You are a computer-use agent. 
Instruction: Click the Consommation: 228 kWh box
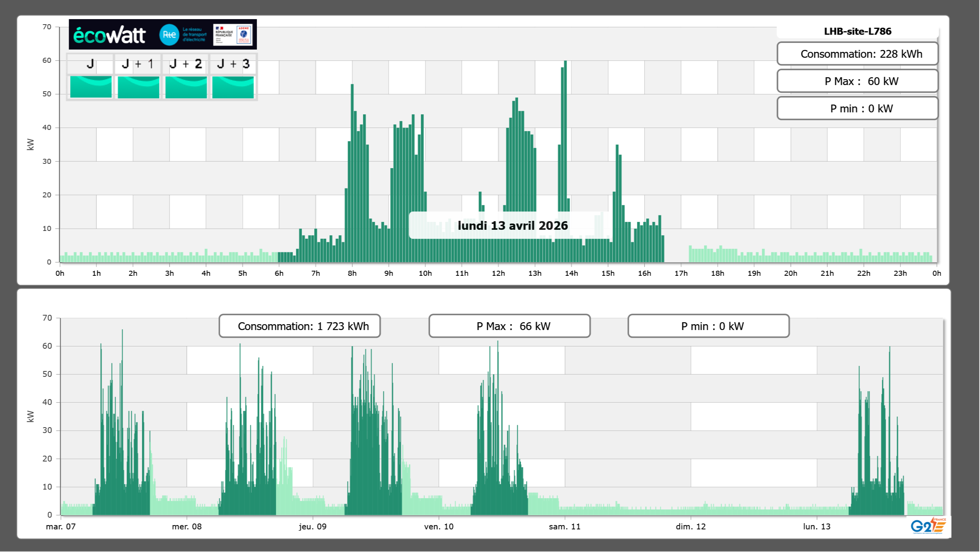pos(857,54)
